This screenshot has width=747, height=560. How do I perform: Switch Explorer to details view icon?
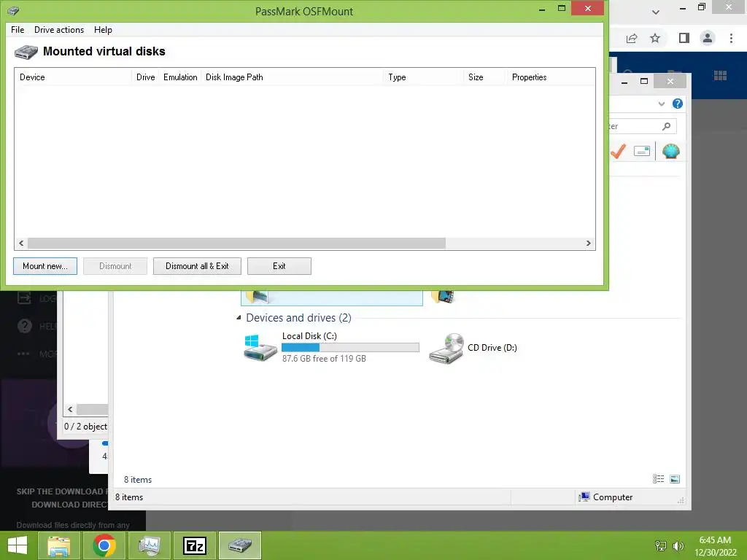click(659, 479)
